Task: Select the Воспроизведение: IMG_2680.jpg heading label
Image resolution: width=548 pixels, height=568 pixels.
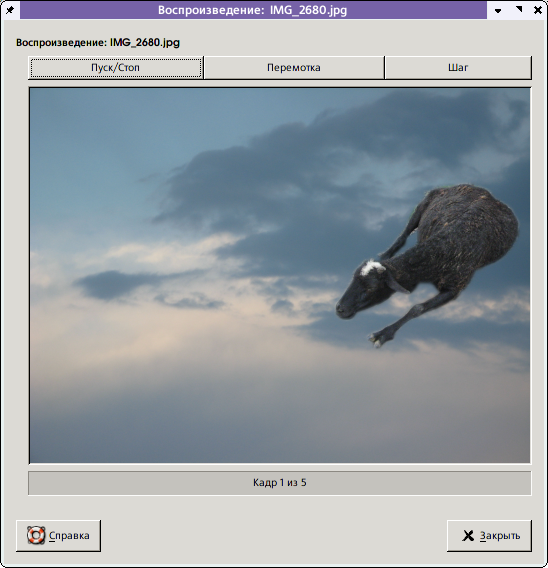Action: coord(98,43)
